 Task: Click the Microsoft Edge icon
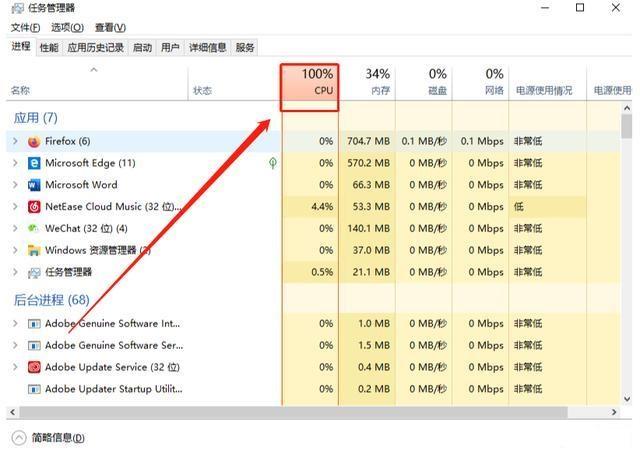(x=34, y=163)
